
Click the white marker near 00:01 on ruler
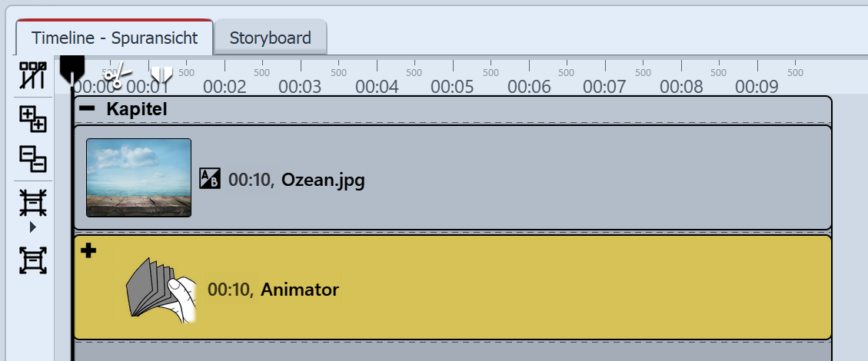161,74
